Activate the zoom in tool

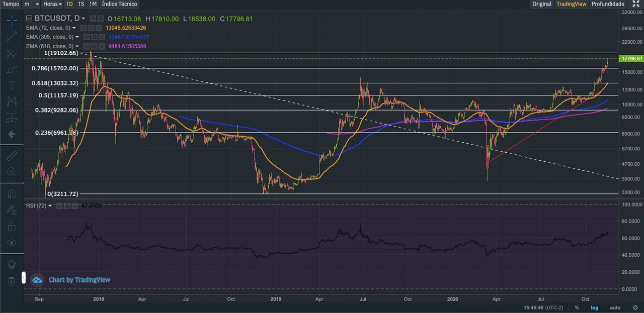coord(12,172)
